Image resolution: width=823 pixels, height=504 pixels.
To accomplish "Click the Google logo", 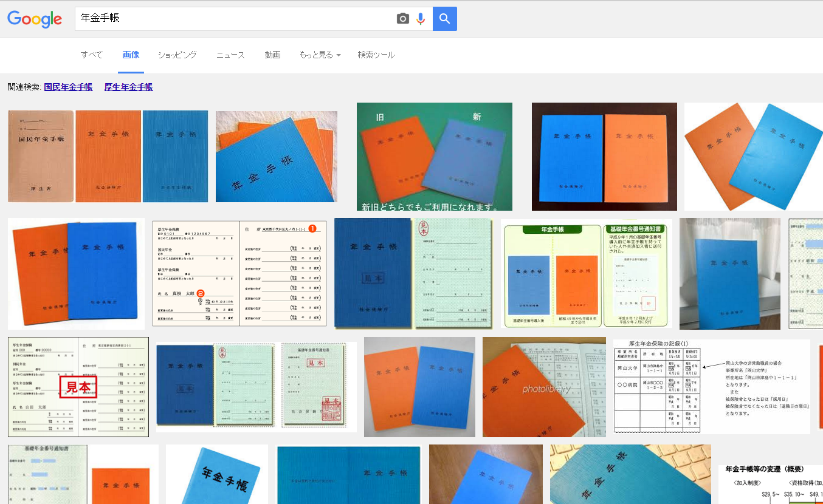I will point(35,19).
